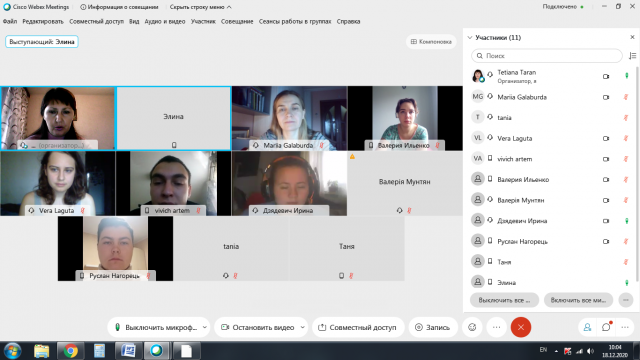Expand audio options arrow beside microphone button
The width and height of the screenshot is (640, 360).
point(205,327)
